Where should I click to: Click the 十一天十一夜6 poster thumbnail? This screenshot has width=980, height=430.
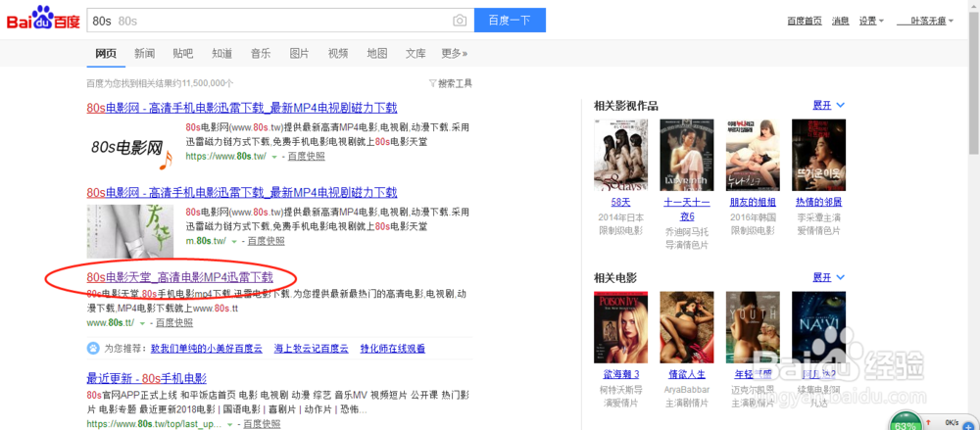click(x=687, y=155)
